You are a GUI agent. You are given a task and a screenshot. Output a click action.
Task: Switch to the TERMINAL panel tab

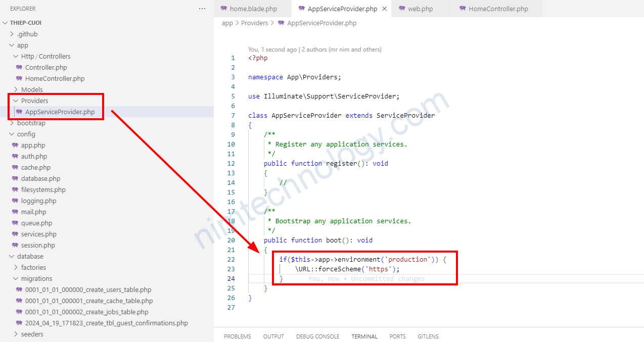point(364,336)
